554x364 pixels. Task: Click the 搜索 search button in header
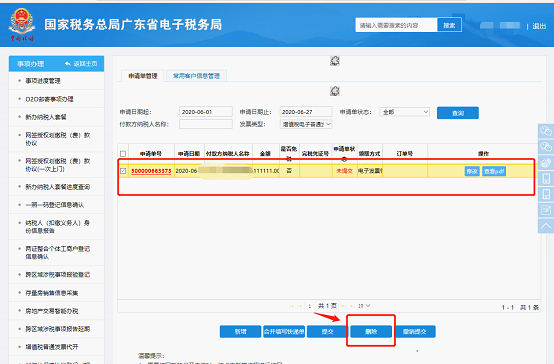click(449, 25)
